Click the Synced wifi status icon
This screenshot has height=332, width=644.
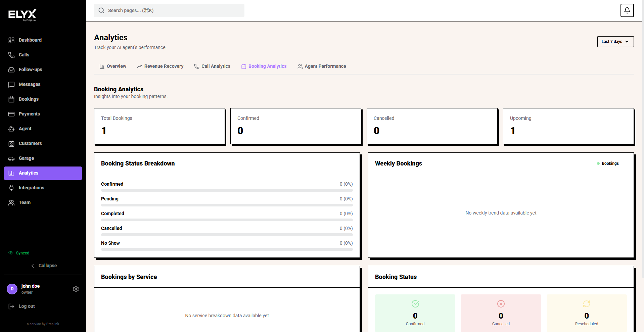(11, 253)
